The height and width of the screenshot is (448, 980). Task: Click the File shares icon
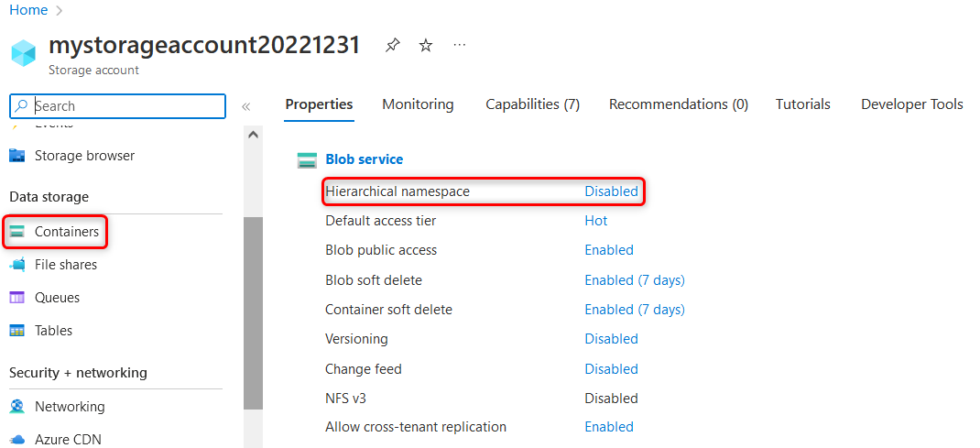pyautogui.click(x=17, y=265)
